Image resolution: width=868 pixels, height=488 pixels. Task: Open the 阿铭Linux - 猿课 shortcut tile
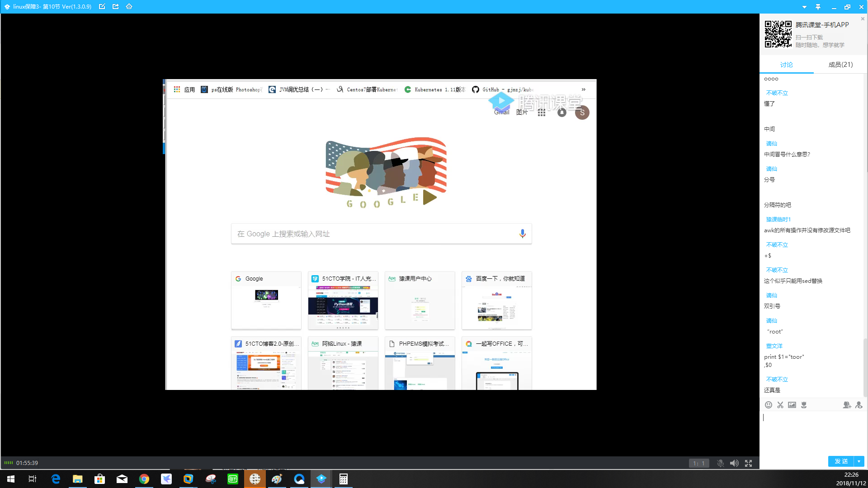(343, 363)
